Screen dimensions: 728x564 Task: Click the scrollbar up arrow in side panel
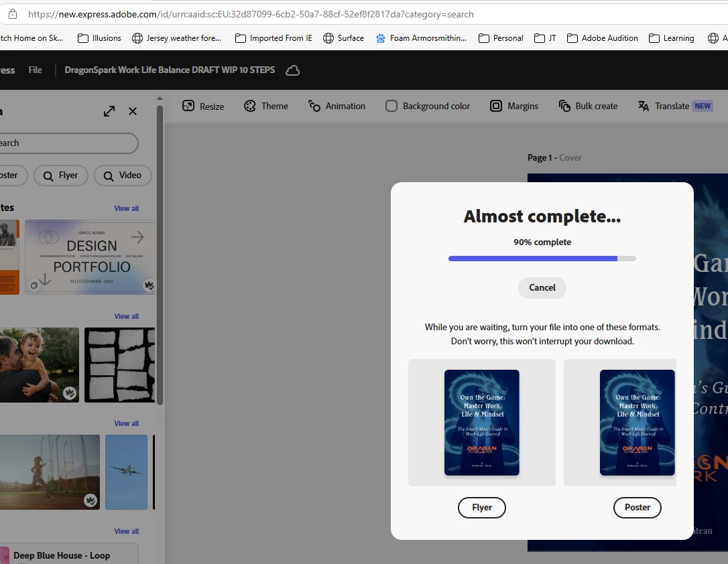coord(160,98)
